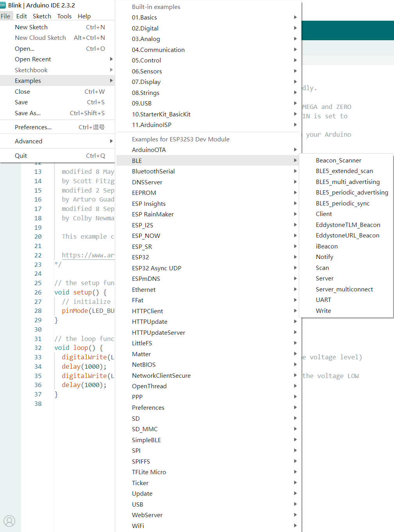Open the Sketch menu

pyautogui.click(x=42, y=16)
